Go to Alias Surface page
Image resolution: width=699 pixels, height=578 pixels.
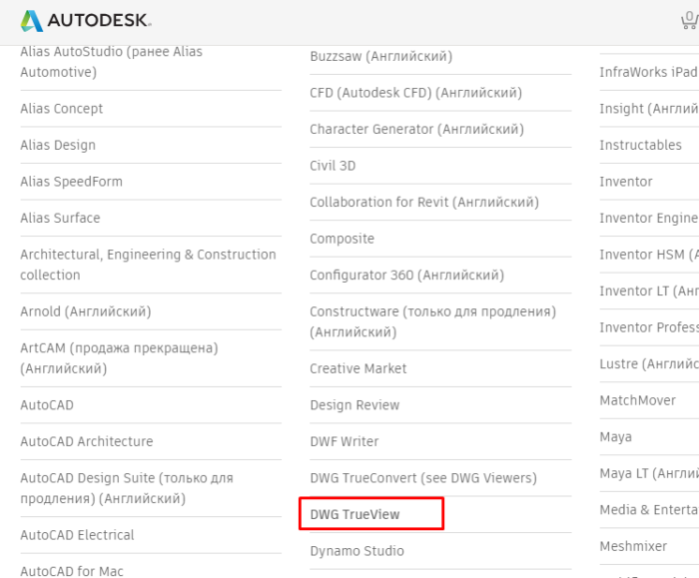click(60, 218)
